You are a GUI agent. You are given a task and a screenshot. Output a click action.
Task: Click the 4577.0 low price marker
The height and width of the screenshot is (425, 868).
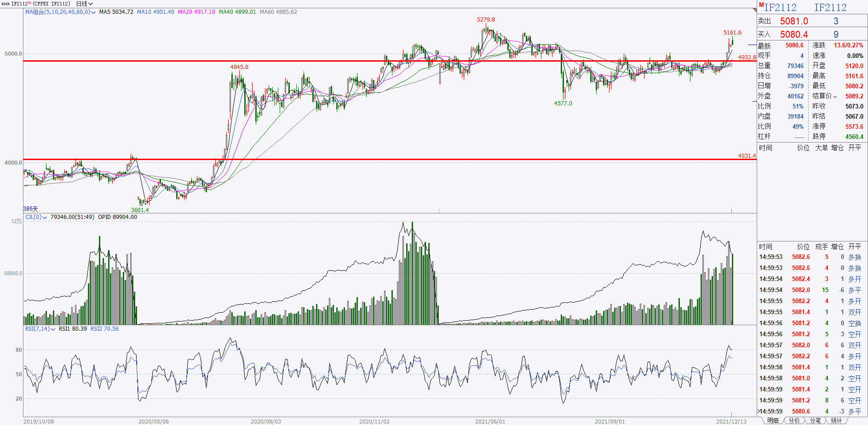[563, 103]
